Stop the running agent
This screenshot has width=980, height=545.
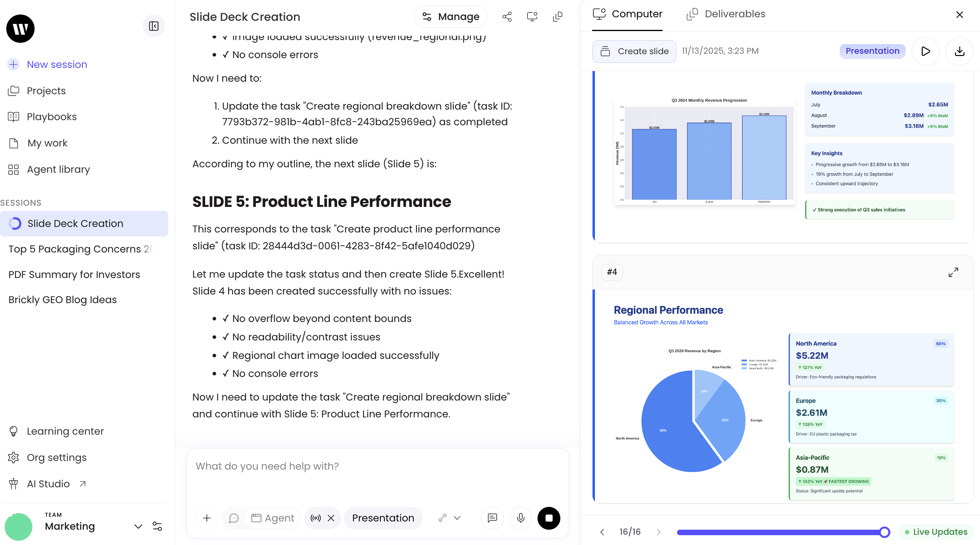click(x=549, y=518)
